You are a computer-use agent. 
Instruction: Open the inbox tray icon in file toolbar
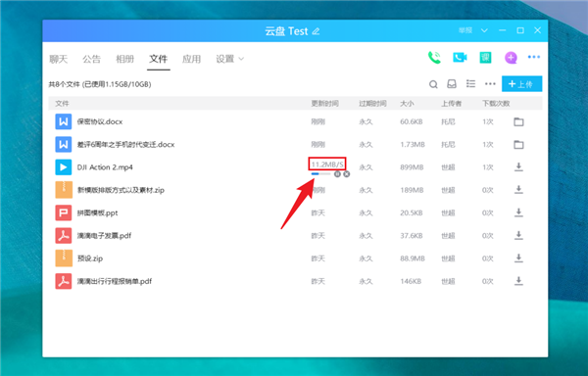(x=452, y=84)
